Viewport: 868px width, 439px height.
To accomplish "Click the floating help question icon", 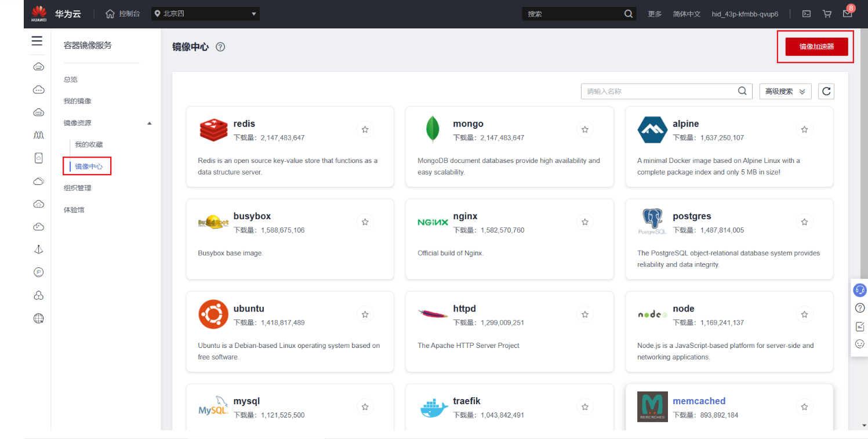I will (860, 308).
